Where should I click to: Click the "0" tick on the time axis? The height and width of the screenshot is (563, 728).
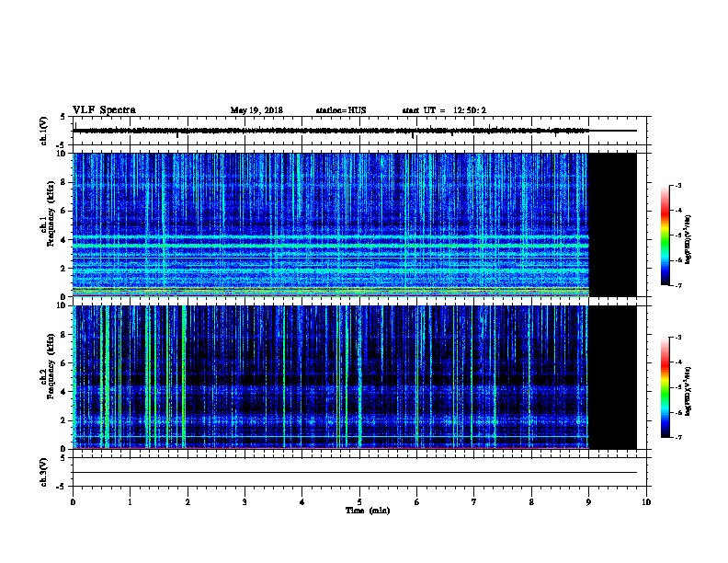click(x=73, y=501)
